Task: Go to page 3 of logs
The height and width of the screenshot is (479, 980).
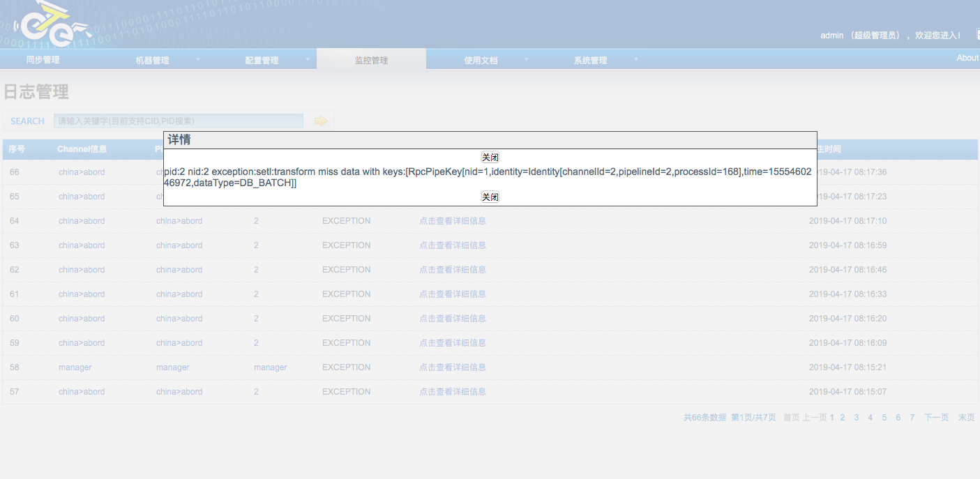Action: point(856,417)
